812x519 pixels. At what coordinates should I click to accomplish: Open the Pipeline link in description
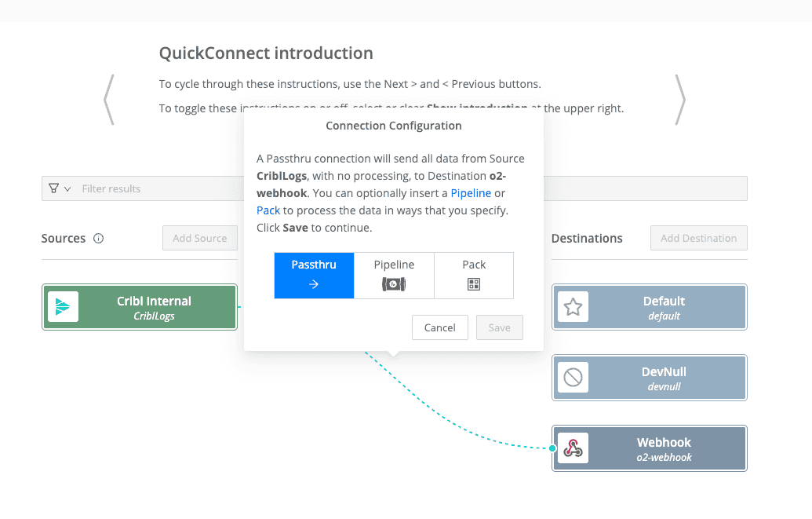click(471, 193)
